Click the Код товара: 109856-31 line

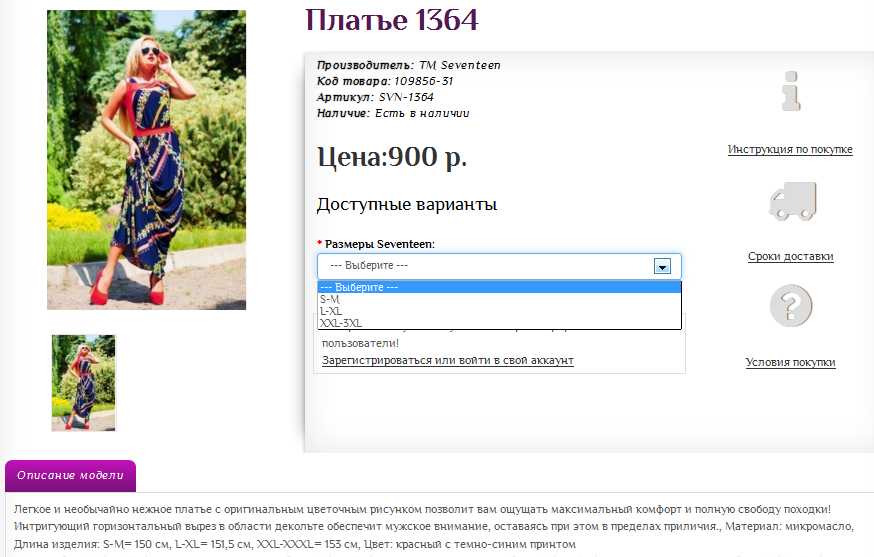(x=385, y=81)
